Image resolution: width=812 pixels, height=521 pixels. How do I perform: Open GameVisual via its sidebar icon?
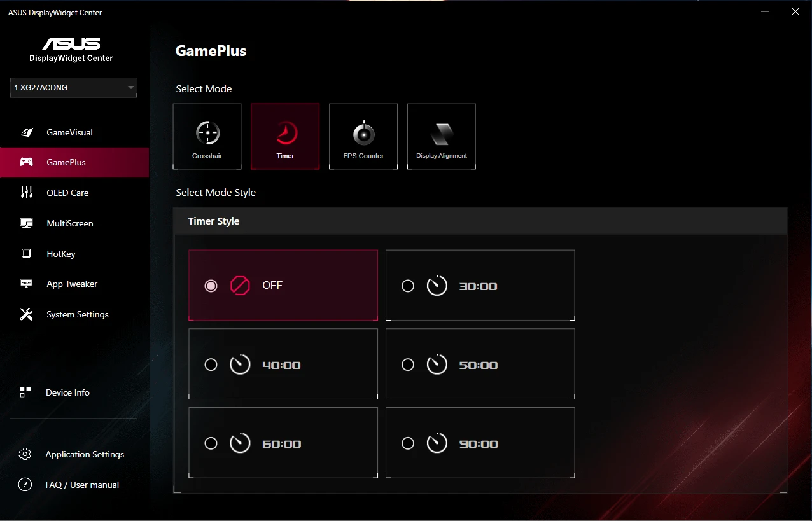pos(26,132)
